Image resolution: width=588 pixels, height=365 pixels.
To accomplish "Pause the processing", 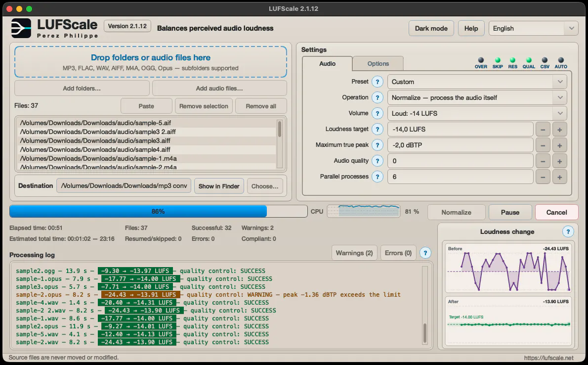I will point(510,212).
